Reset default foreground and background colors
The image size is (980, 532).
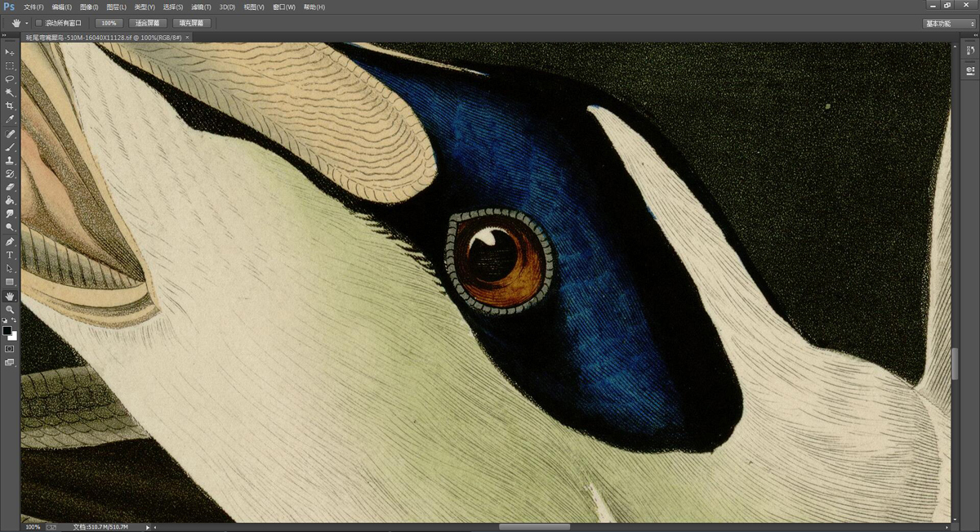[5, 320]
